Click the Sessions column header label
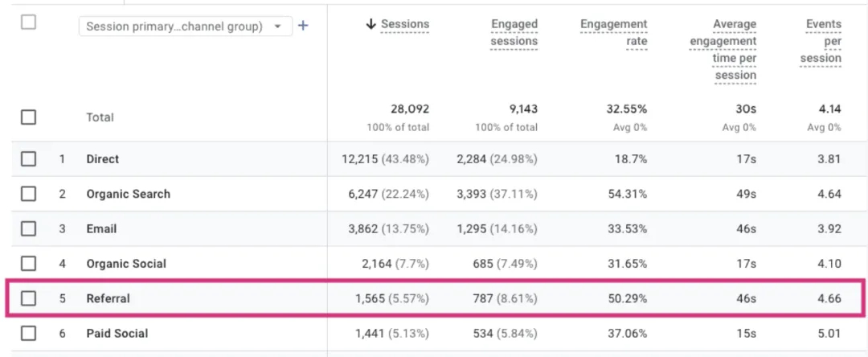This screenshot has width=868, height=357. 404,24
